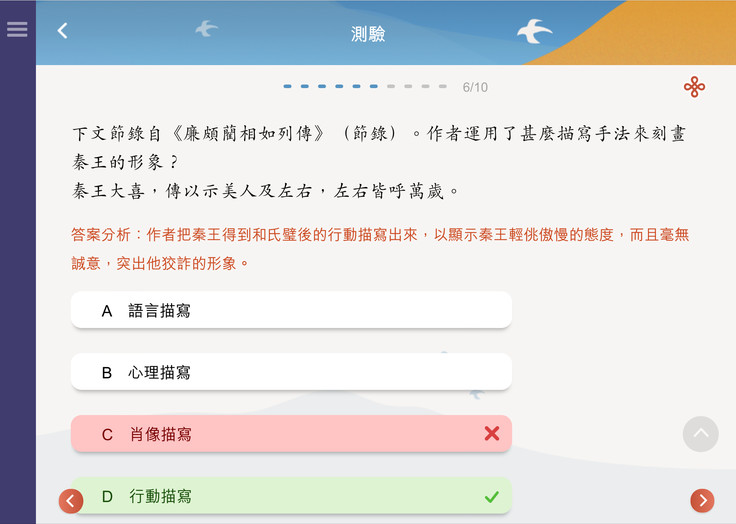Click the 測驗 header title
736x524 pixels.
pos(368,34)
